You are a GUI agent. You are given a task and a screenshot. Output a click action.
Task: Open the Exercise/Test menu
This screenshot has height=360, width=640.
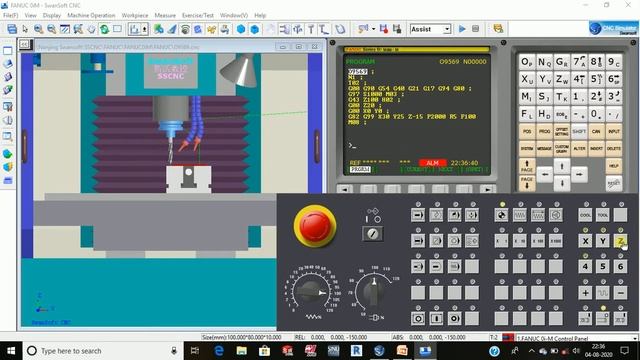pyautogui.click(x=198, y=15)
